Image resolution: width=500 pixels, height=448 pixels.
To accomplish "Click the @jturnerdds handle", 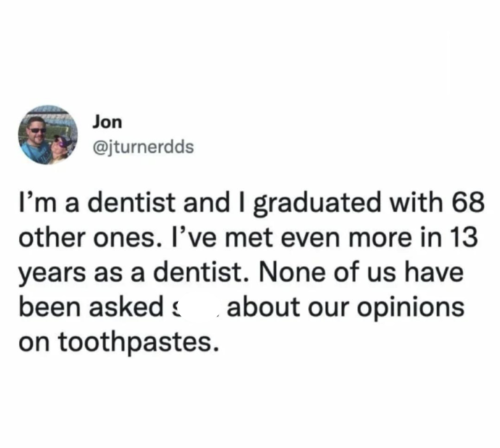I will 138,147.
